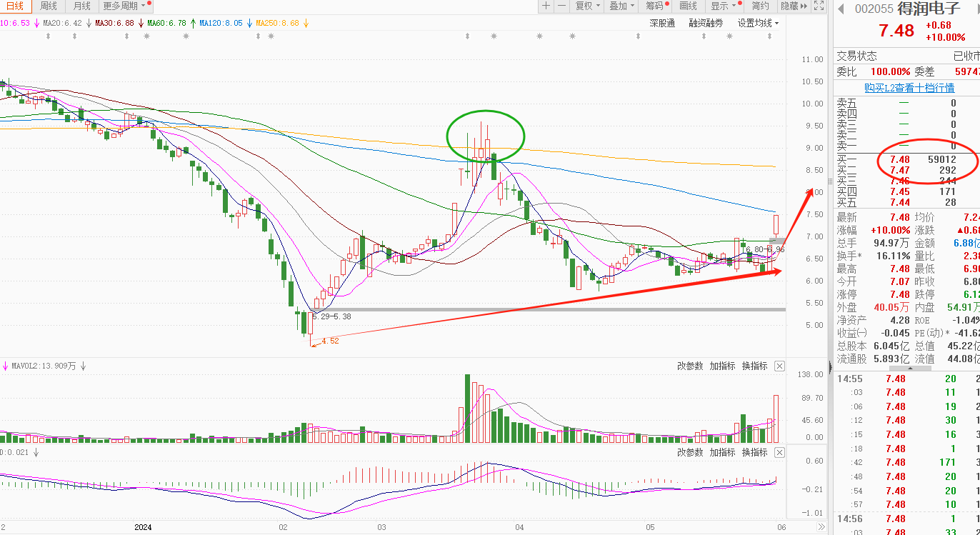
Task: Zoom in the chart with plus button
Action: click(546, 6)
